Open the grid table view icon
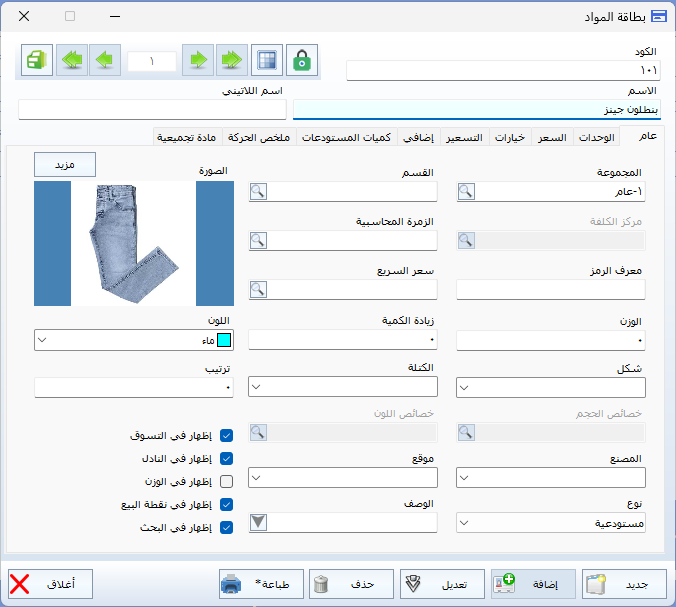Image resolution: width=676 pixels, height=607 pixels. click(x=267, y=60)
